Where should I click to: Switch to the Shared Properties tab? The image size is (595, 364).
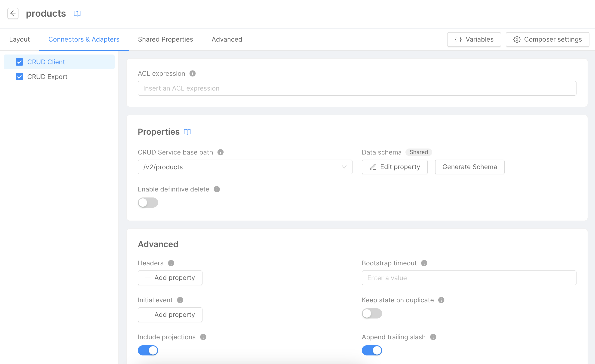[x=166, y=39]
